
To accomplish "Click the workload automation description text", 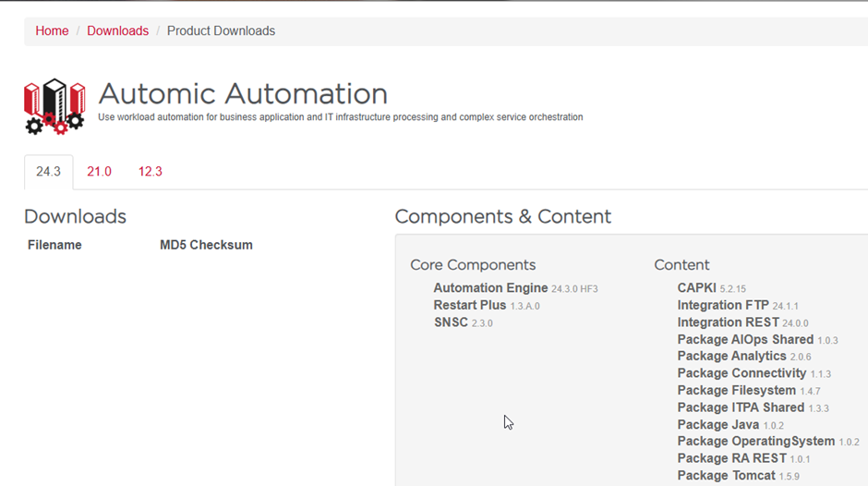I will pyautogui.click(x=341, y=117).
